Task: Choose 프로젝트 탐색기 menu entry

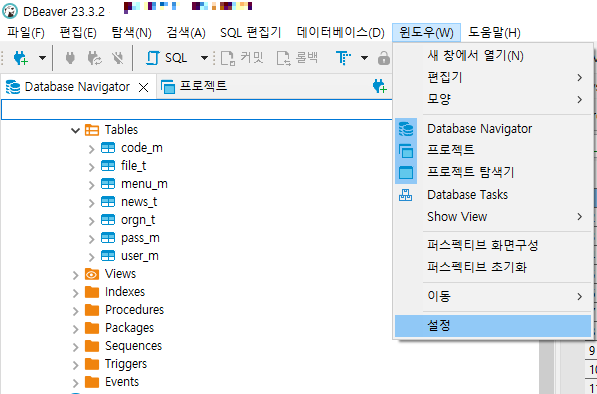Action: point(493,172)
